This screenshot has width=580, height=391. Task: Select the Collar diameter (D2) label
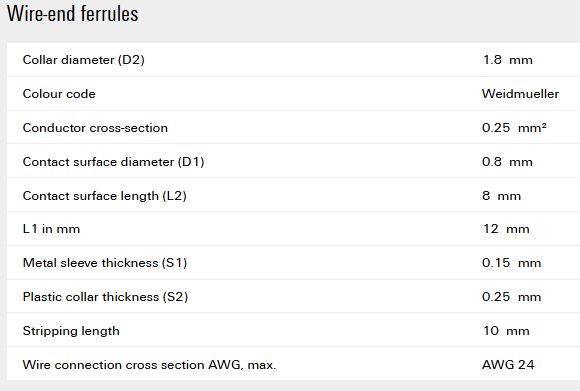[84, 60]
